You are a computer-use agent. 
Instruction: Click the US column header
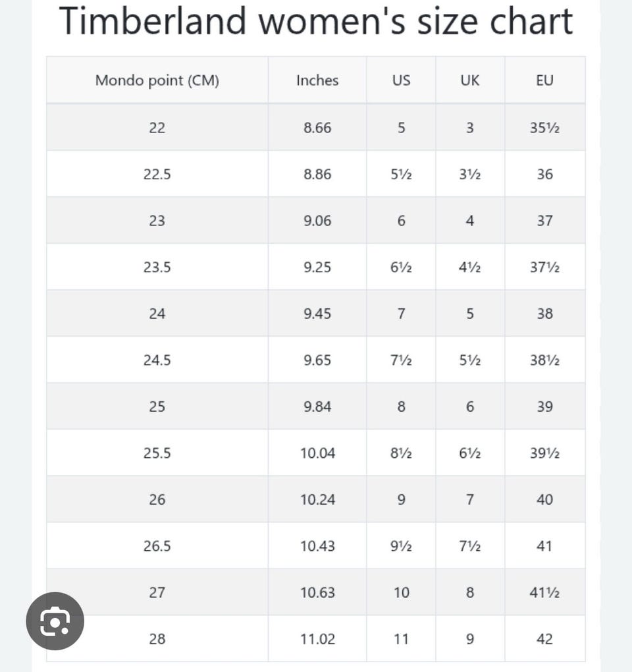click(x=401, y=80)
